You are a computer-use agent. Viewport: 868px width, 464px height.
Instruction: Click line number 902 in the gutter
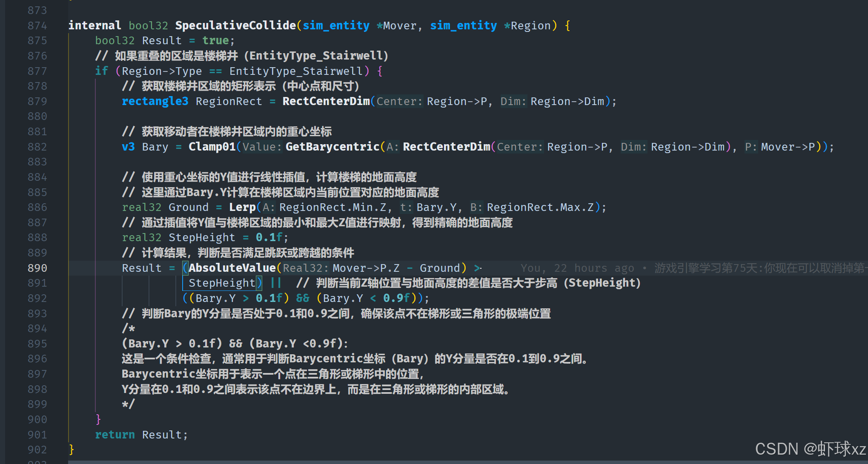click(37, 450)
